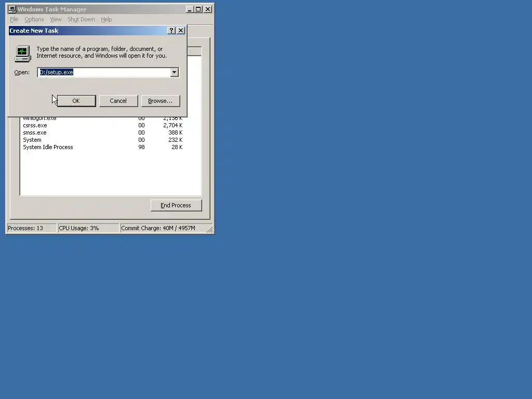The height and width of the screenshot is (399, 532).
Task: Close the Windows Task Manager window
Action: point(208,9)
